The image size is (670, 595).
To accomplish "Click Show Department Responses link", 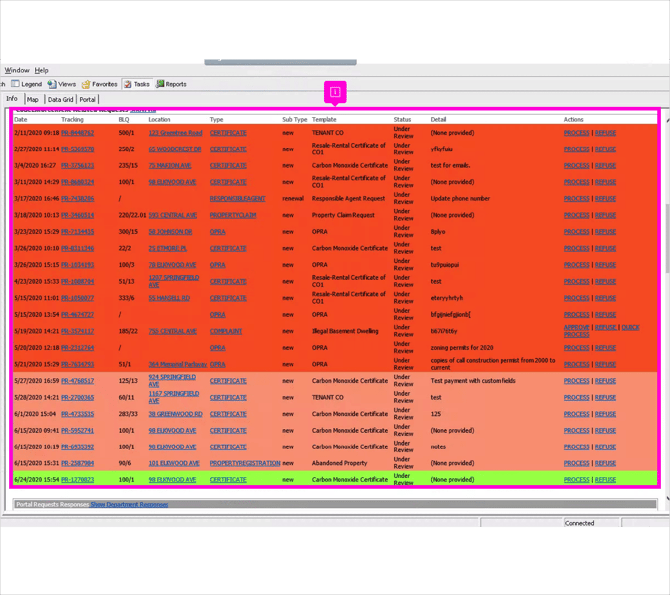I will [129, 505].
